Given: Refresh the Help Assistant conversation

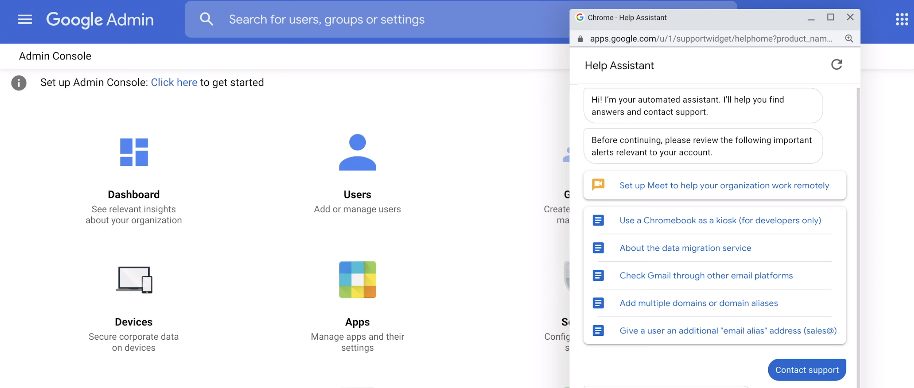Looking at the screenshot, I should coord(836,65).
